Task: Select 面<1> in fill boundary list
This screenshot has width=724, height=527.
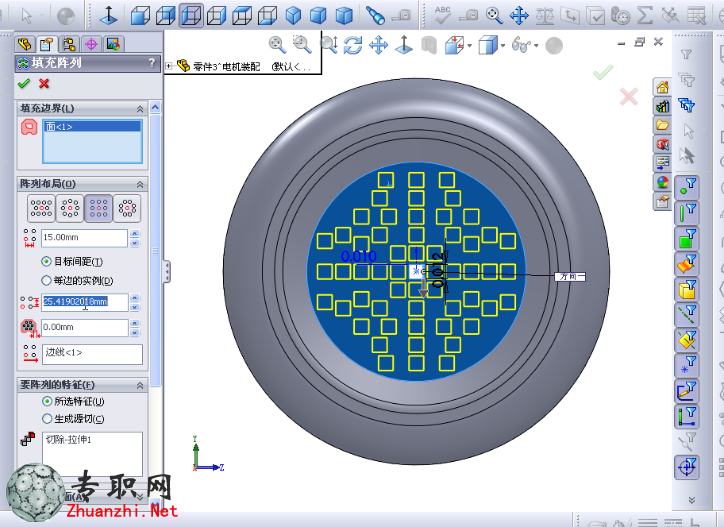Action: click(92, 127)
